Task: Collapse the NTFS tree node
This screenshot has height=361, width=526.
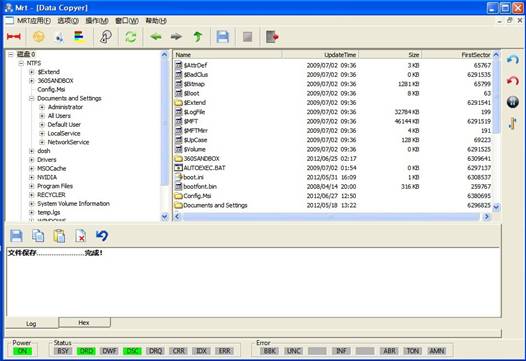Action: (21, 63)
